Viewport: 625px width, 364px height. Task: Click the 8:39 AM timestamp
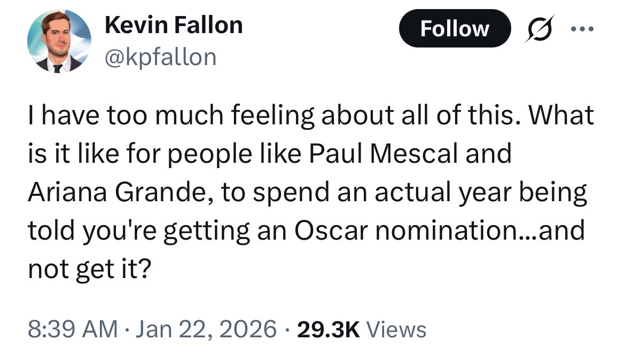(x=72, y=329)
